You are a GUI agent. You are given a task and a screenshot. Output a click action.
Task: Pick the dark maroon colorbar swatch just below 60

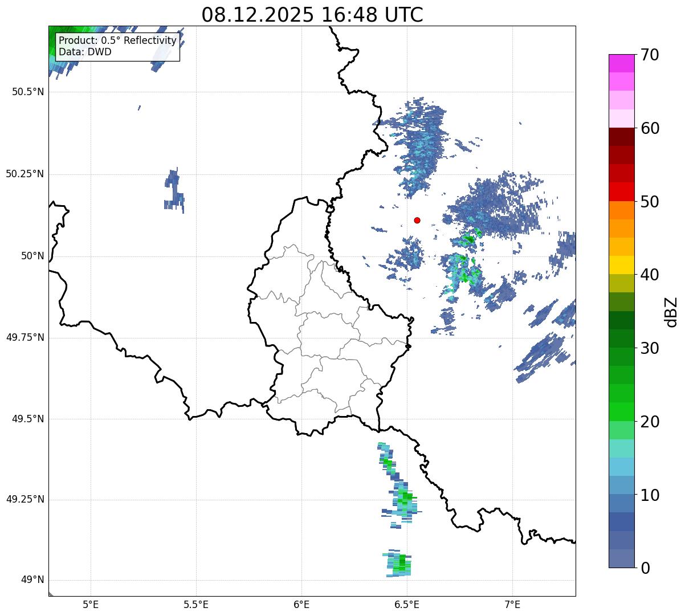tap(622, 137)
